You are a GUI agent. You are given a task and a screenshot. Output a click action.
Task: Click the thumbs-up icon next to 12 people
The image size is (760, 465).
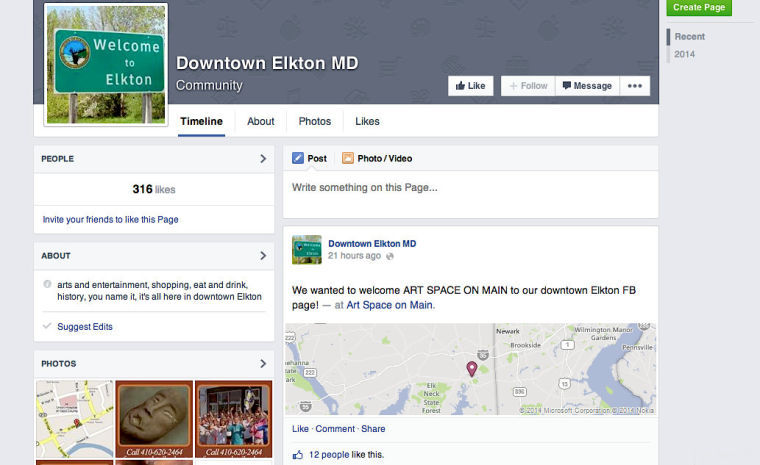(x=298, y=455)
